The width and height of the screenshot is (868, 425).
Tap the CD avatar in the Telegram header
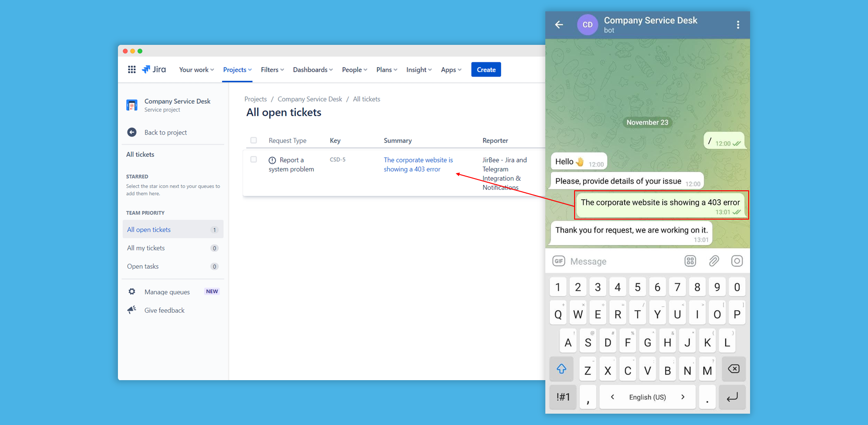(587, 25)
